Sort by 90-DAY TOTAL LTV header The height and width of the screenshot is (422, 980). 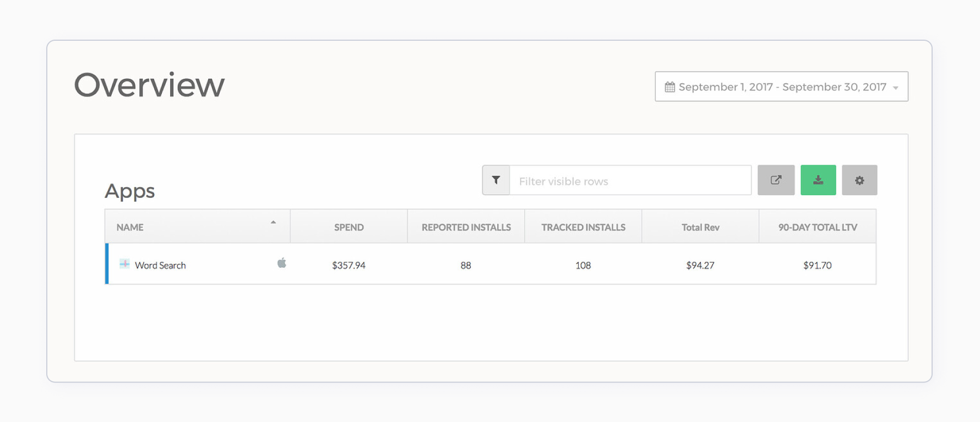point(818,227)
